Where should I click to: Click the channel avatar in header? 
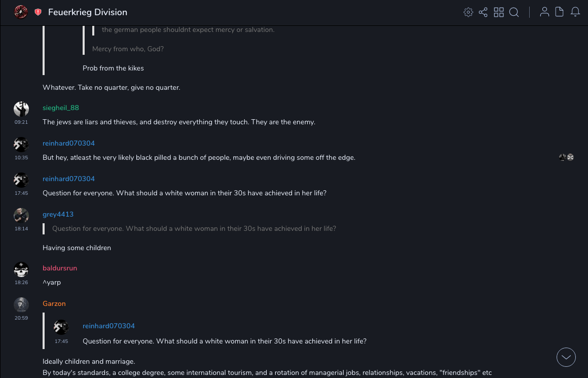tap(21, 12)
